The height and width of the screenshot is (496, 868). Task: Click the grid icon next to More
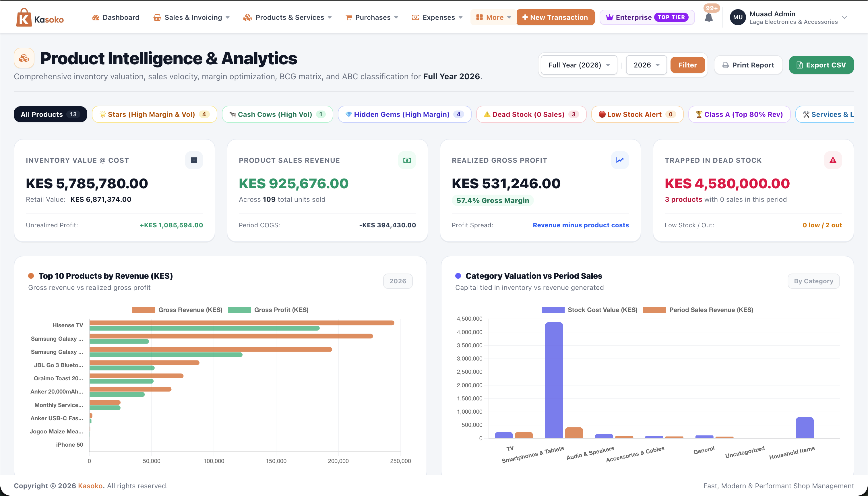[x=479, y=18]
